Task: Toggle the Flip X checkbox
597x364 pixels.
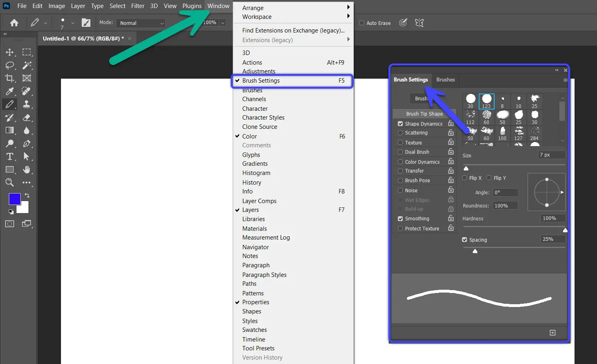Action: click(x=465, y=178)
